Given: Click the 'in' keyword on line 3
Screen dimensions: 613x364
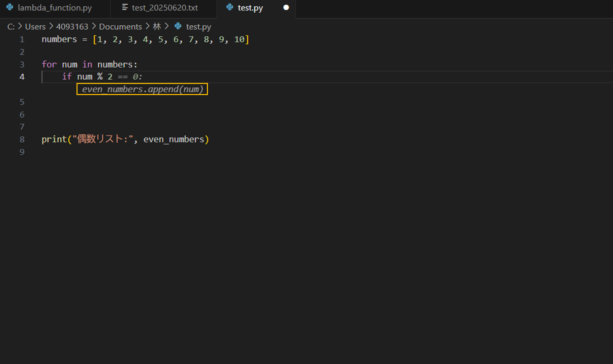Looking at the screenshot, I should click(87, 64).
